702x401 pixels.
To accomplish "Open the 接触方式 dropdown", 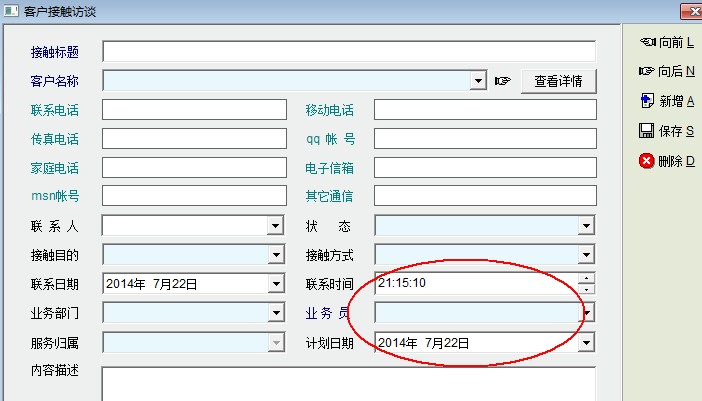I will 587,256.
